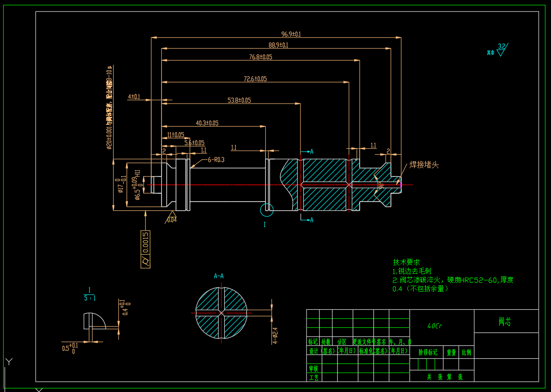Click the vertical ø20±0.001 dimension note
Viewport: 551px width, 392px height.
pos(109,107)
